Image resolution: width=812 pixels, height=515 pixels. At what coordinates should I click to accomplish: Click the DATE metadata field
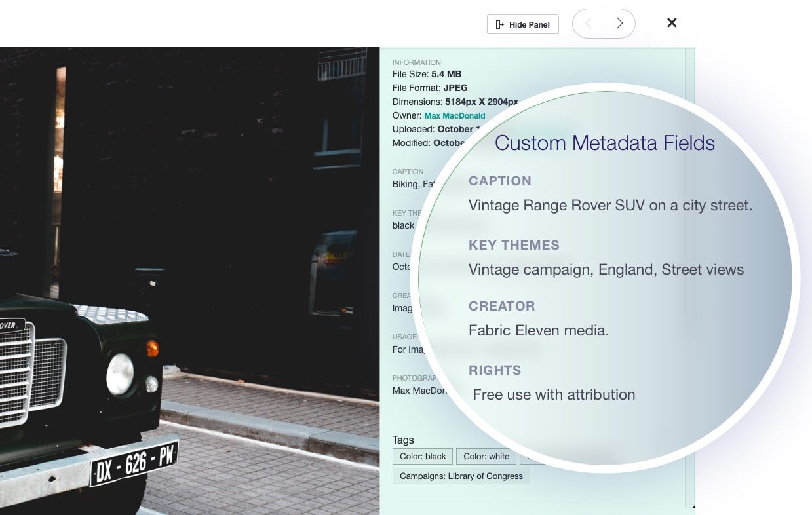pos(402,267)
